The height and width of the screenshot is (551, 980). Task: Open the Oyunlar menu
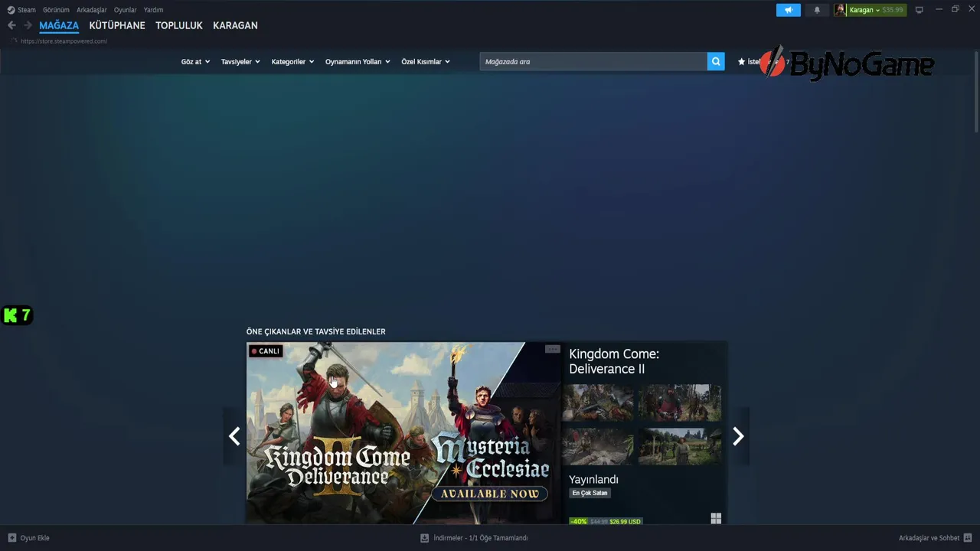pyautogui.click(x=126, y=10)
